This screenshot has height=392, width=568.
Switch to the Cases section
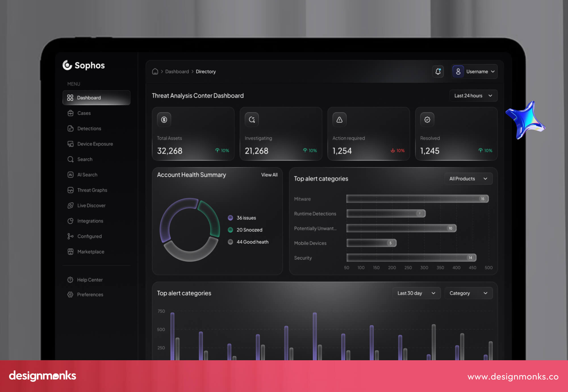point(84,113)
